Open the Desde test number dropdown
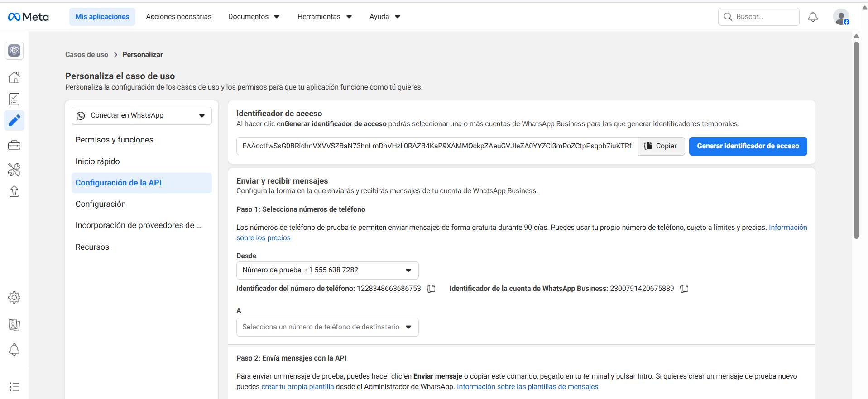868x399 pixels. coord(327,271)
